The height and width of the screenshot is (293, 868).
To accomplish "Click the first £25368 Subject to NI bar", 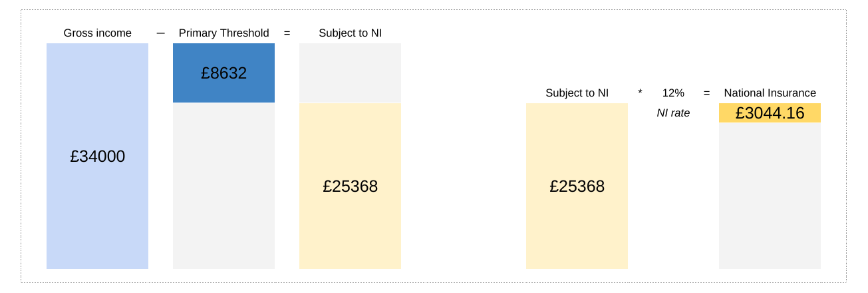I will (350, 186).
